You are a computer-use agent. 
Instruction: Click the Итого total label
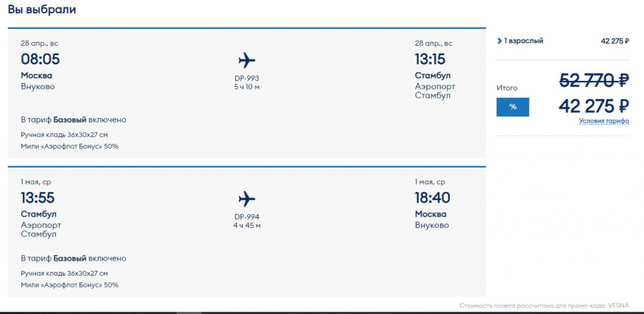coord(507,88)
